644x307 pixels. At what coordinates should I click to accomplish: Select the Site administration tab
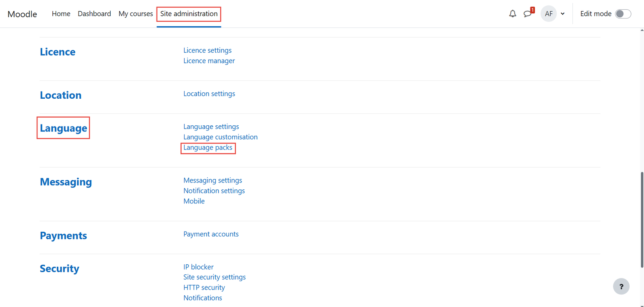189,14
